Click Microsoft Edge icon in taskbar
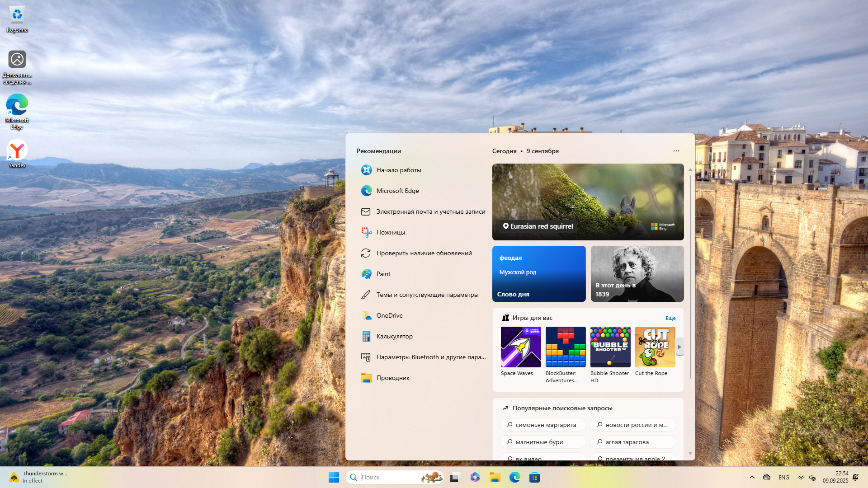Viewport: 868px width, 488px height. (514, 477)
